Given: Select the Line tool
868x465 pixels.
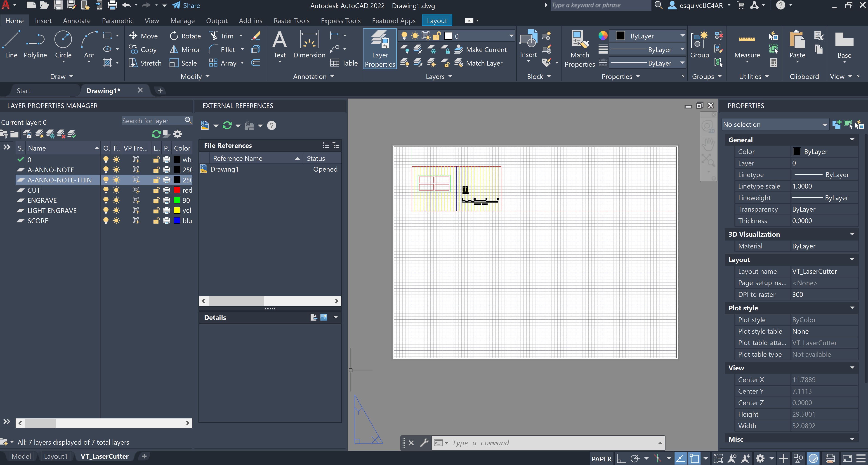Looking at the screenshot, I should tap(11, 44).
